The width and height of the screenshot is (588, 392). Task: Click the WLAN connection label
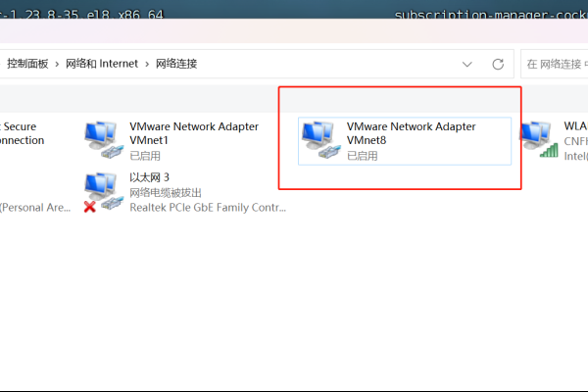[x=575, y=126]
